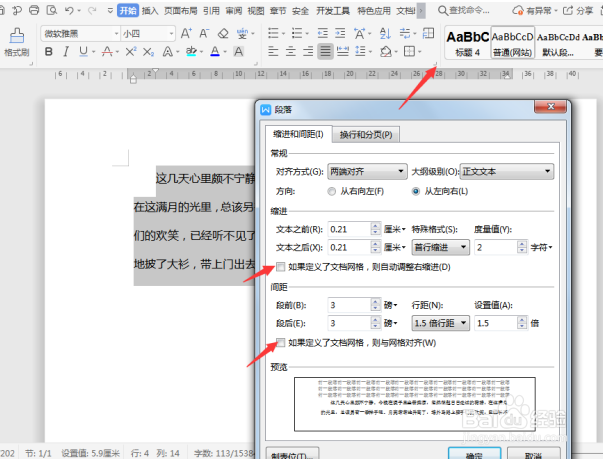This screenshot has width=603, height=459.
Task: Select left-to-right (从左向右) direction radio
Action: click(416, 191)
